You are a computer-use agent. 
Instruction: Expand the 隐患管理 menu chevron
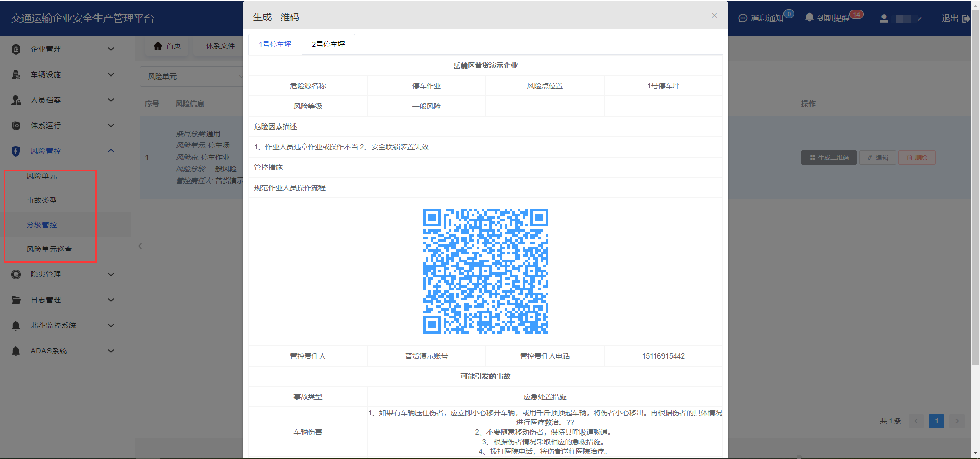(111, 274)
